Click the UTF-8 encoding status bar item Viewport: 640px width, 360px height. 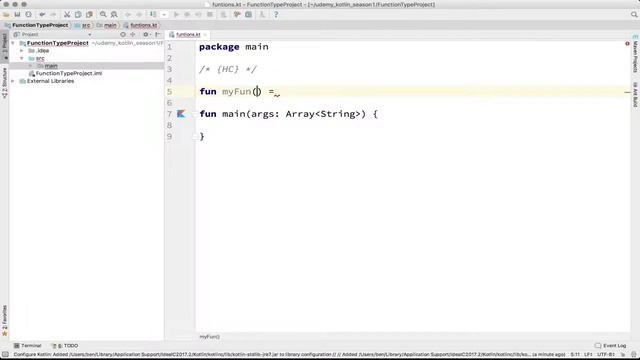click(606, 355)
